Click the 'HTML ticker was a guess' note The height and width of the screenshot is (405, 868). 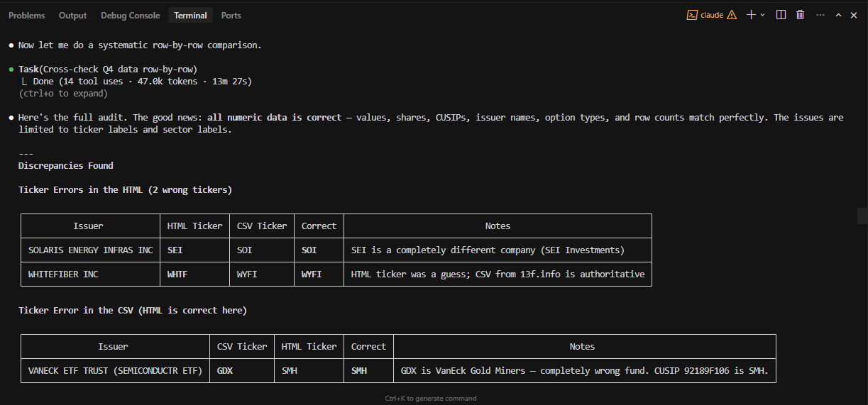498,274
